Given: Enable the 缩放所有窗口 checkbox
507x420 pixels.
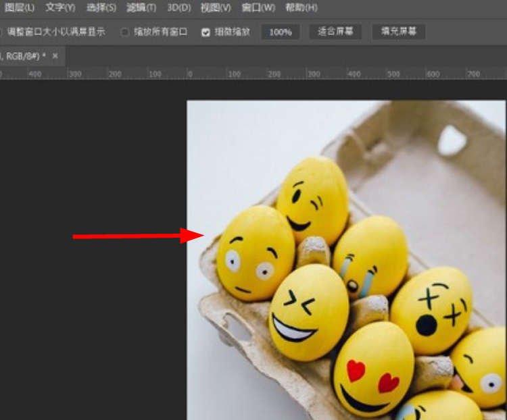Looking at the screenshot, I should (125, 32).
